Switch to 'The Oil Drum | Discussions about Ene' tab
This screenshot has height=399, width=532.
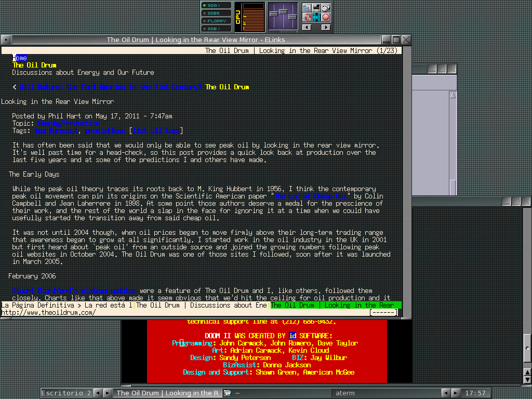click(x=202, y=305)
